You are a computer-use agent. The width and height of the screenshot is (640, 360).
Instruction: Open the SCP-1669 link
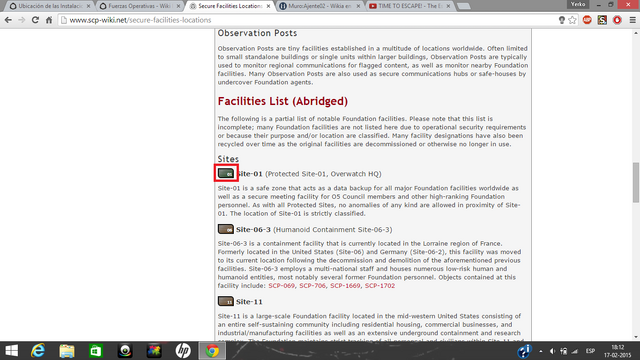tap(345, 285)
